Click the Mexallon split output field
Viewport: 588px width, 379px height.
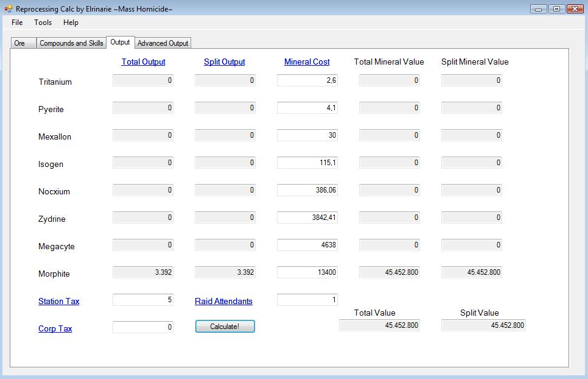[x=225, y=135]
